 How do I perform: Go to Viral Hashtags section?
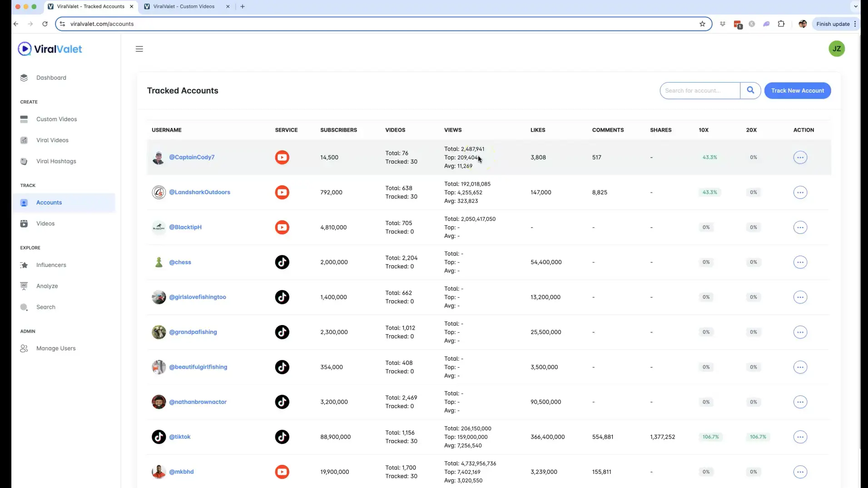(56, 161)
